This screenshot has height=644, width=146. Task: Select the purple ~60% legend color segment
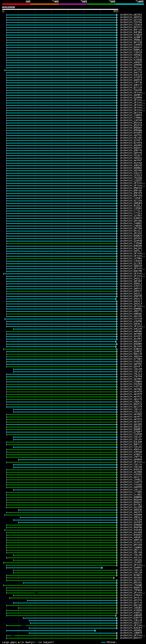[73, 4]
